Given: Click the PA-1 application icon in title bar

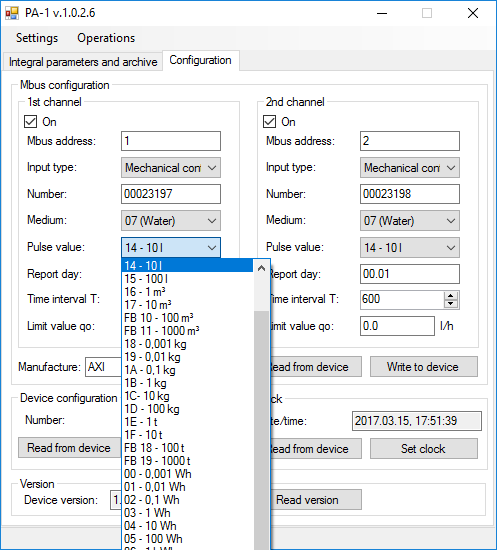Looking at the screenshot, I should (x=12, y=13).
